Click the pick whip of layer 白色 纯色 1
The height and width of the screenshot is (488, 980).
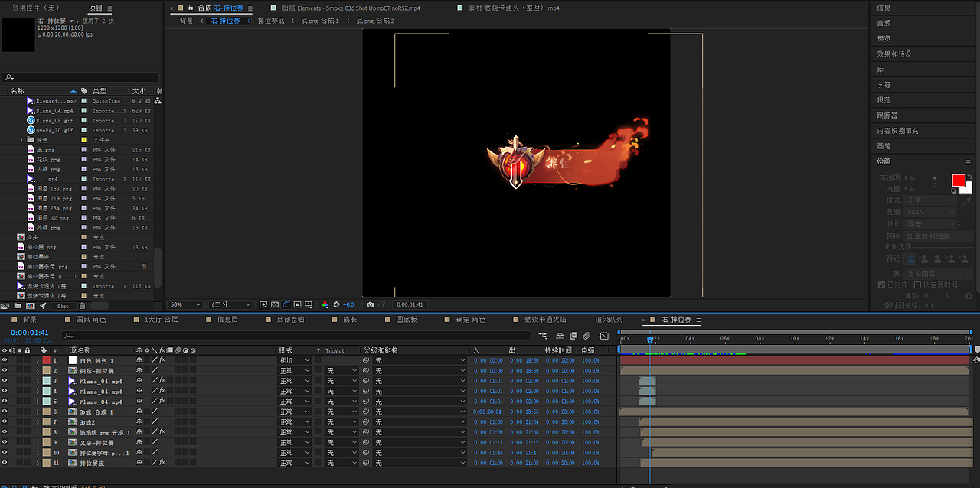366,360
